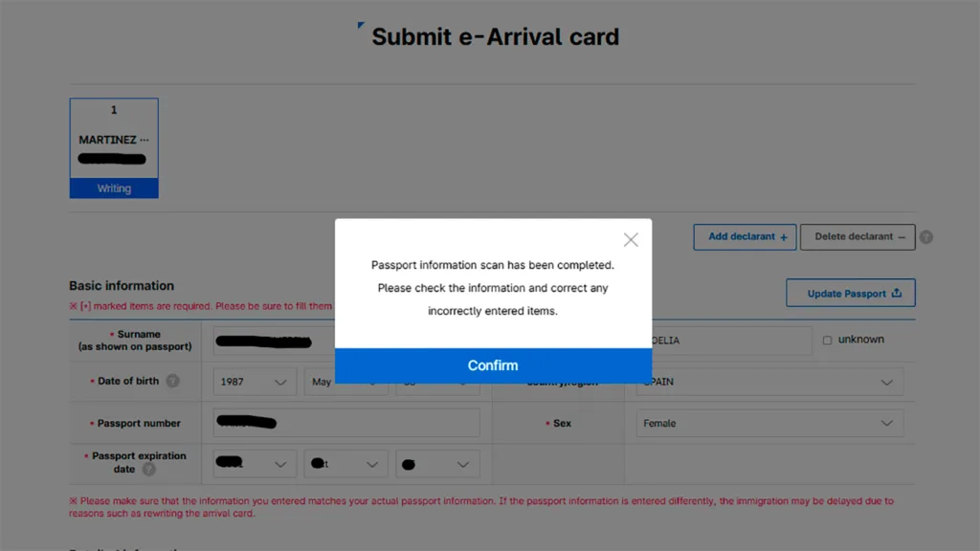Screen dimensions: 980x551
Task: Confirm the passport scan message
Action: coord(493,365)
